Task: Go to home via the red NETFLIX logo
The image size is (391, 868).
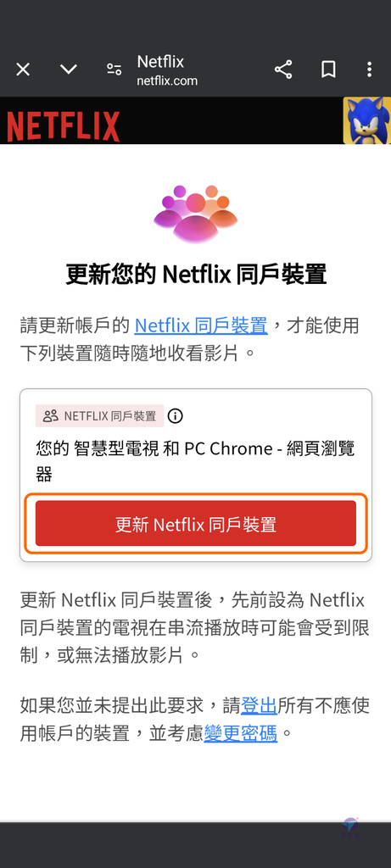Action: point(63,126)
